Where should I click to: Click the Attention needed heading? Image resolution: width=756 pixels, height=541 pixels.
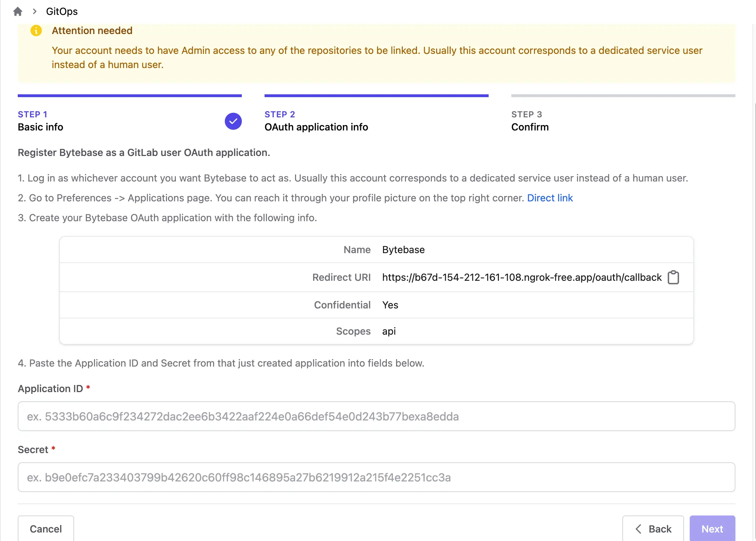92,30
